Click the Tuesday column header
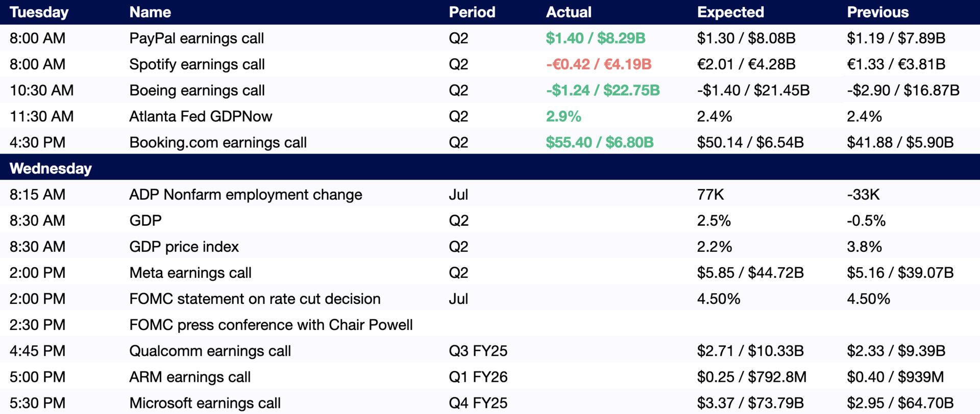Image resolution: width=980 pixels, height=414 pixels. 39,12
